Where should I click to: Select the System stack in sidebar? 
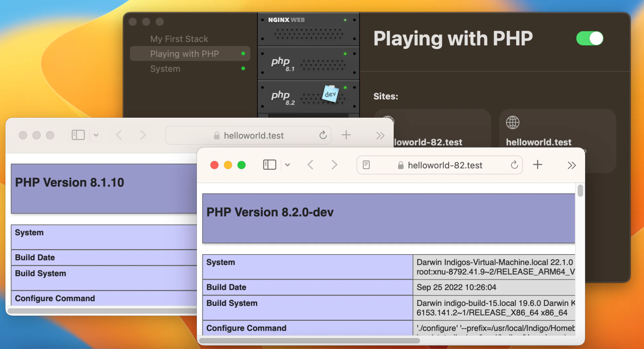165,69
